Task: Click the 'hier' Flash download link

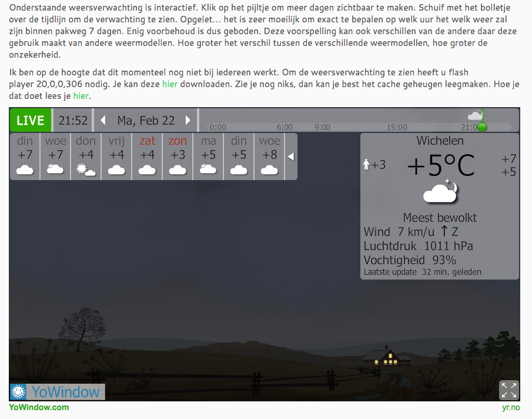Action: click(170, 84)
